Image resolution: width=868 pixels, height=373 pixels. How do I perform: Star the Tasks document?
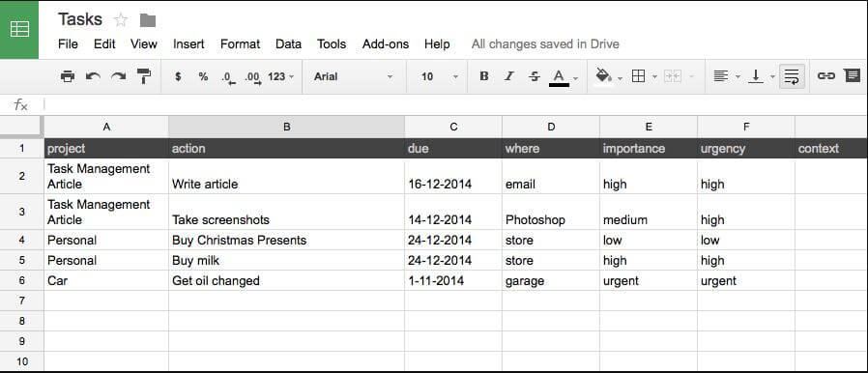pyautogui.click(x=121, y=20)
